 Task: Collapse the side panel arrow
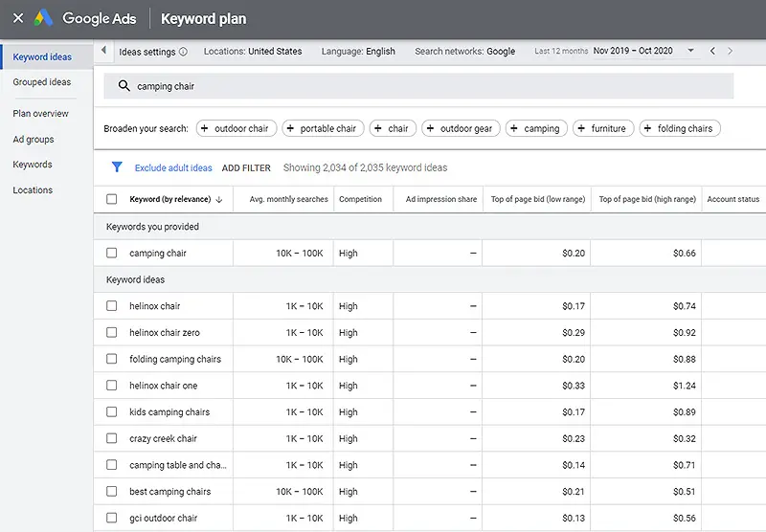[103, 51]
